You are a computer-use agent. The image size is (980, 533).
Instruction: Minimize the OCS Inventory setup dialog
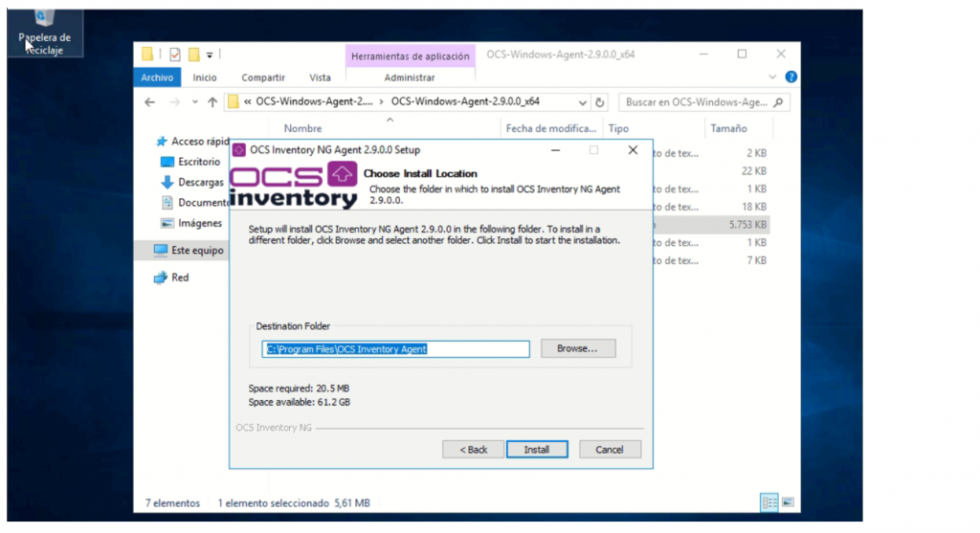click(x=555, y=150)
